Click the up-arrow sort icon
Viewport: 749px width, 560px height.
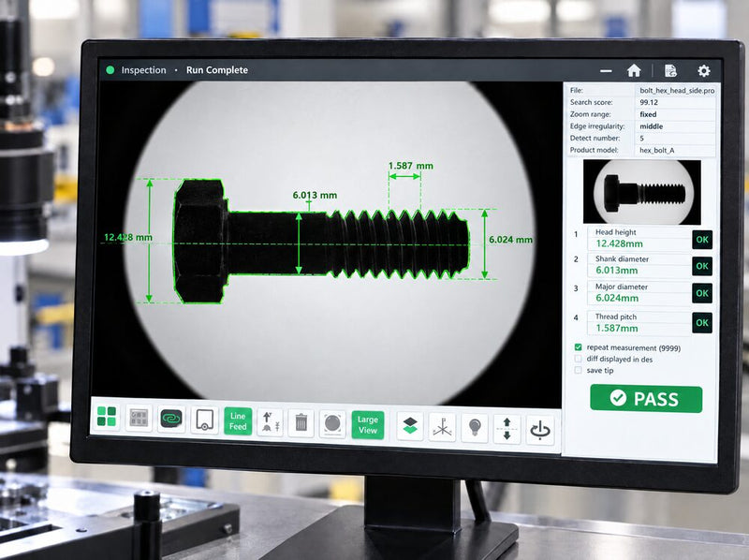click(270, 422)
